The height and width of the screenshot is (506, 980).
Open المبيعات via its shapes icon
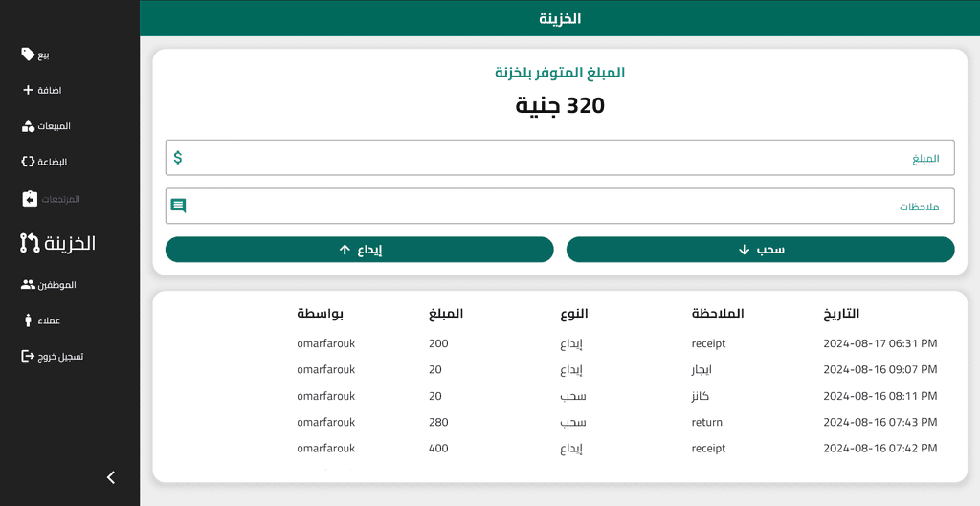coord(28,126)
